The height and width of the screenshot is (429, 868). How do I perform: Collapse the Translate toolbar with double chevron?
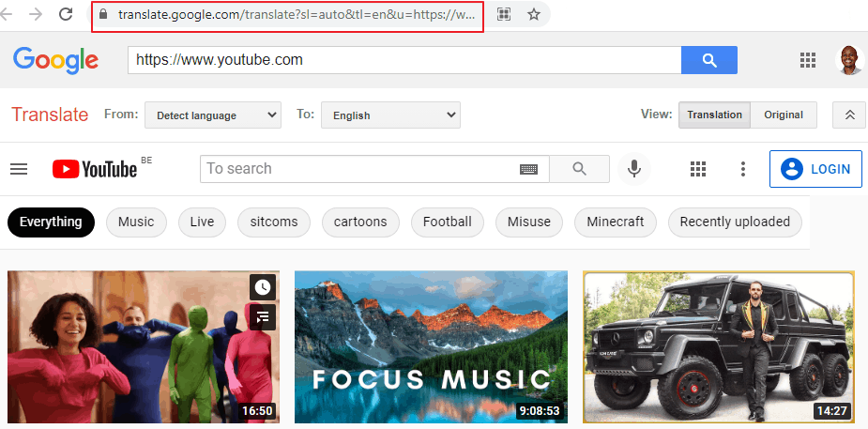849,115
